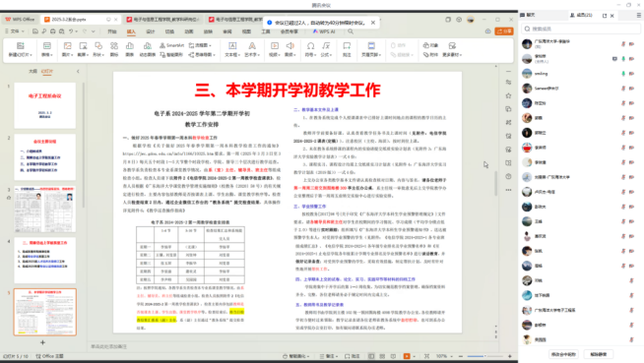Dismiss the meeting 40-minute limit notification
This screenshot has width=644, height=363.
(373, 23)
